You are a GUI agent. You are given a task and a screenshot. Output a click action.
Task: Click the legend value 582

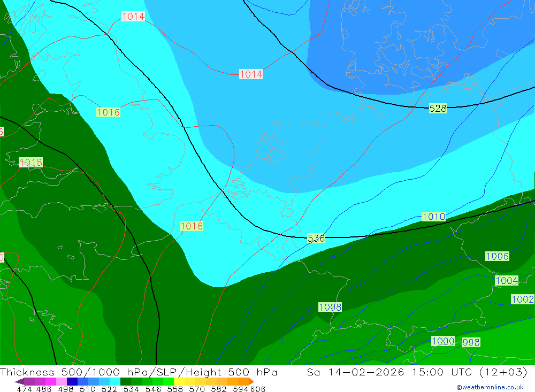(x=218, y=389)
